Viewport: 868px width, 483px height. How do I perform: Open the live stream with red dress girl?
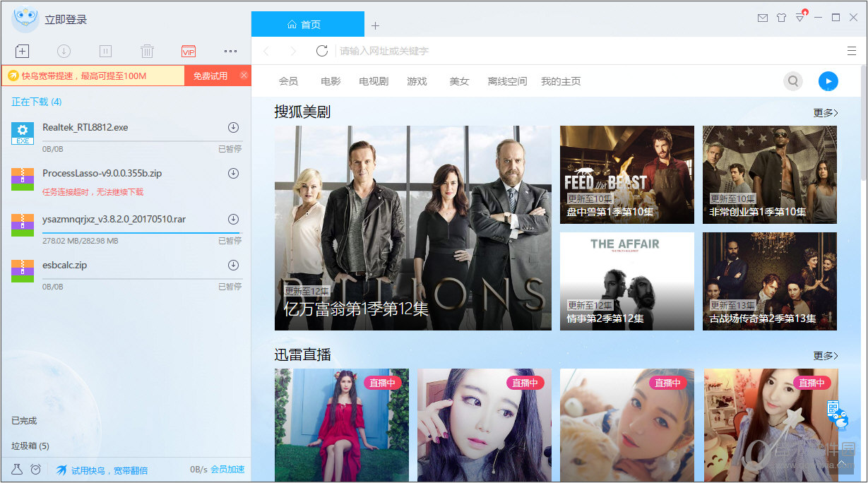(x=342, y=425)
